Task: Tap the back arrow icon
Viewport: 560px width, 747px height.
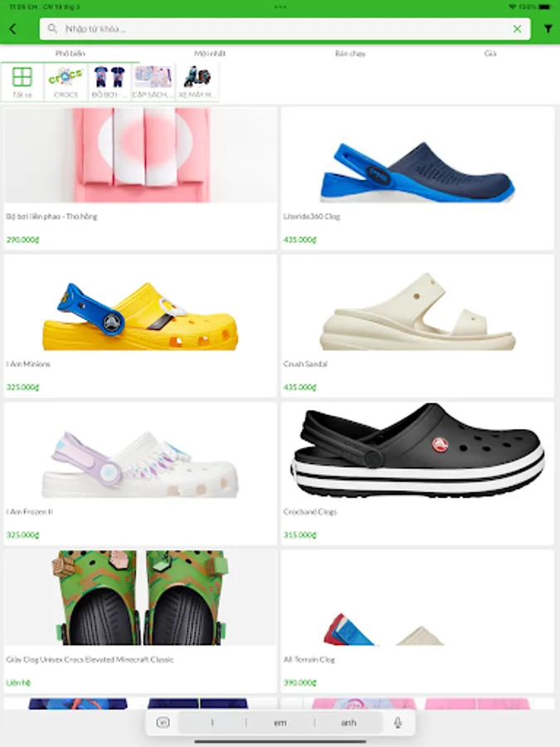Action: tap(12, 29)
